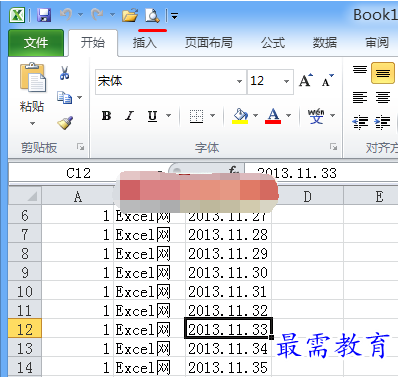
Task: Switch to the 数据 tab
Action: (x=325, y=43)
